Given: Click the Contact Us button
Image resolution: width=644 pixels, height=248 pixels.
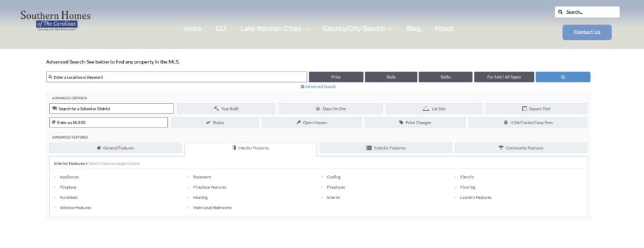Looking at the screenshot, I should tap(587, 33).
